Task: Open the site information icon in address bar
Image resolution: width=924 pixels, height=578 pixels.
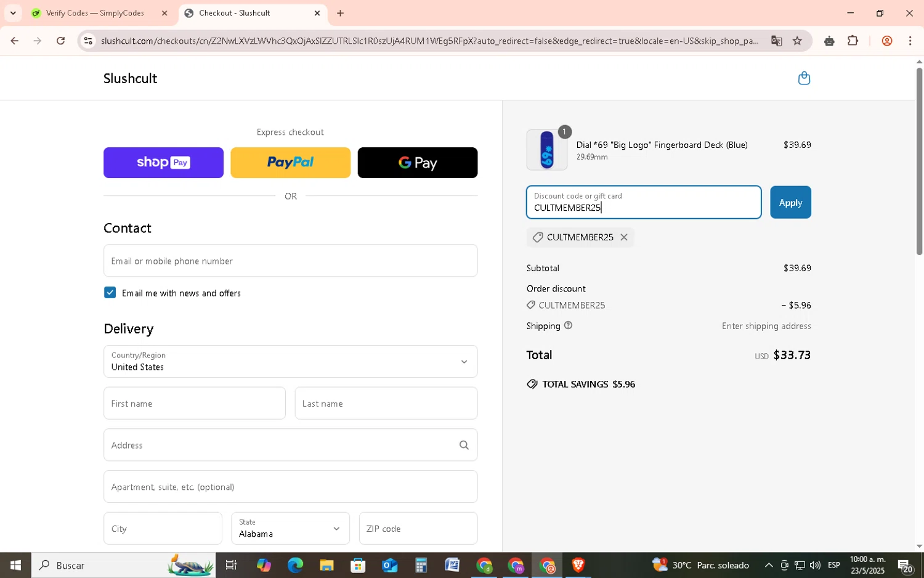Action: tap(88, 41)
